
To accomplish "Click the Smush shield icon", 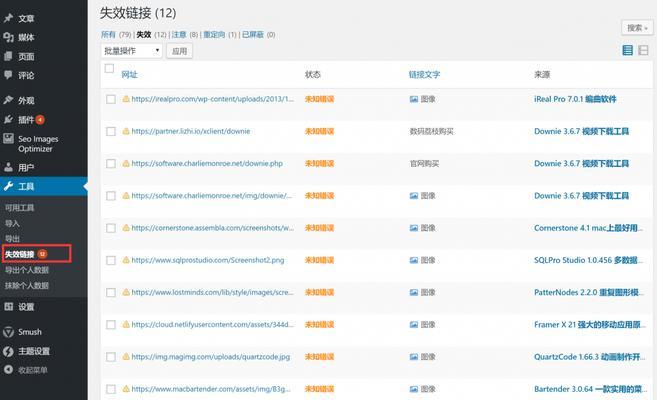I will 8,332.
